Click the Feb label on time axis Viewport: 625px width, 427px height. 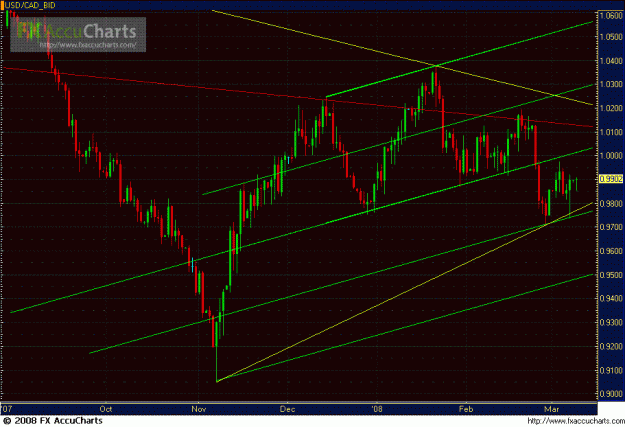(x=466, y=409)
